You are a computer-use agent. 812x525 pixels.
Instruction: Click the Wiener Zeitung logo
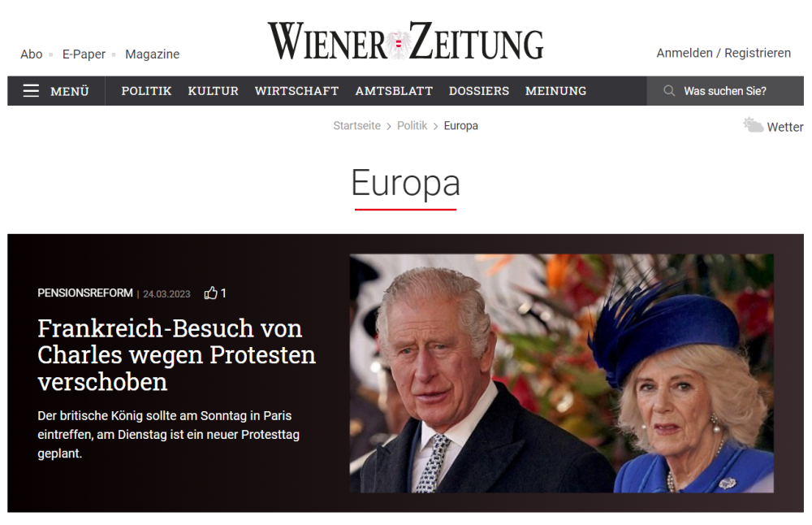coord(405,41)
